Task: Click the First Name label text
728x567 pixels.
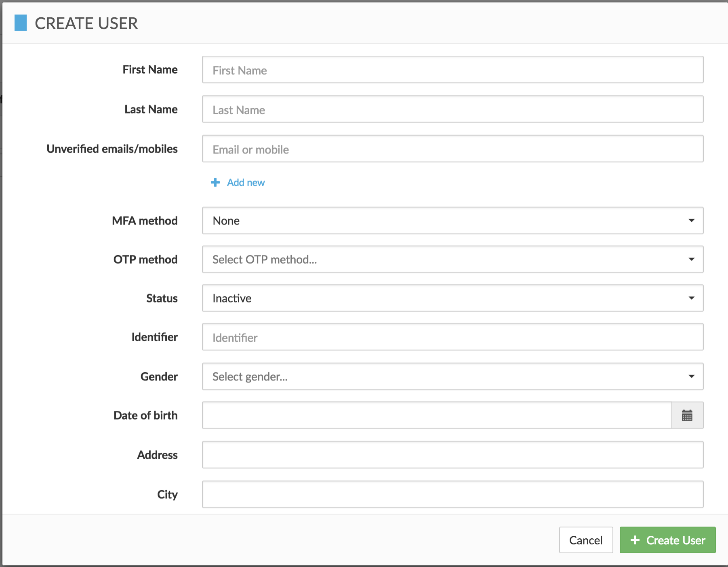Action: tap(150, 70)
